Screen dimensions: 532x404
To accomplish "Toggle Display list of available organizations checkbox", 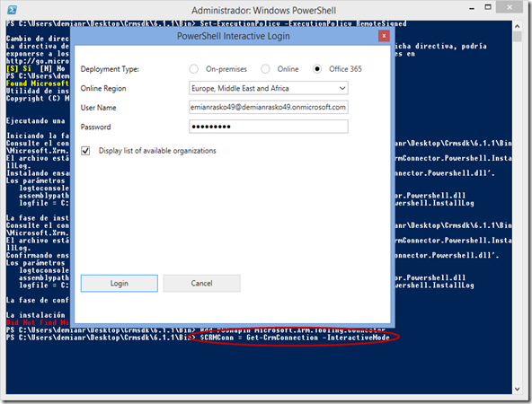I will point(85,151).
